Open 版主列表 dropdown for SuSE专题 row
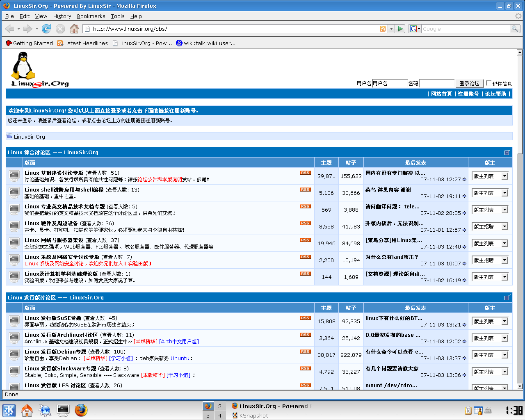This screenshot has height=420, width=525. [x=490, y=321]
